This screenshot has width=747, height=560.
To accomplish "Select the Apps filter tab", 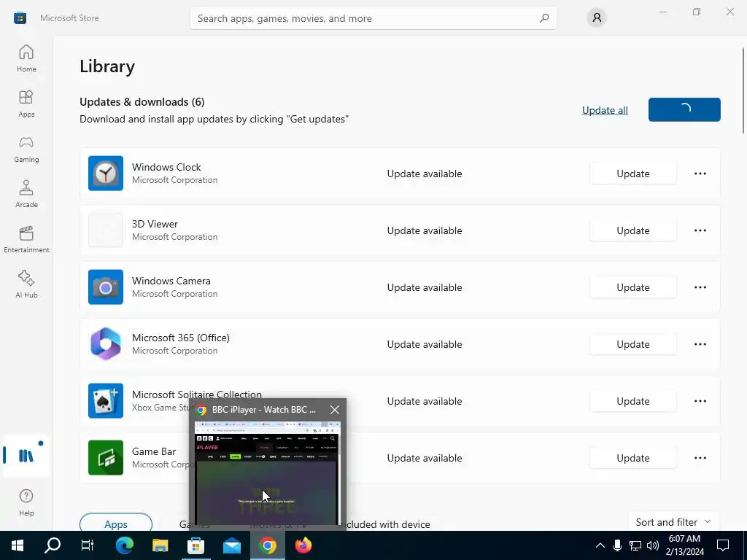I will (116, 523).
